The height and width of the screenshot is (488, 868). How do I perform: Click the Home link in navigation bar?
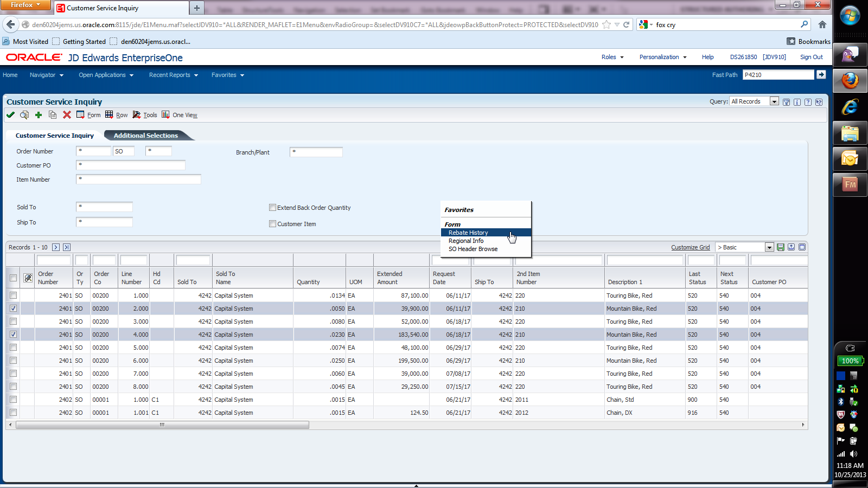[10, 75]
